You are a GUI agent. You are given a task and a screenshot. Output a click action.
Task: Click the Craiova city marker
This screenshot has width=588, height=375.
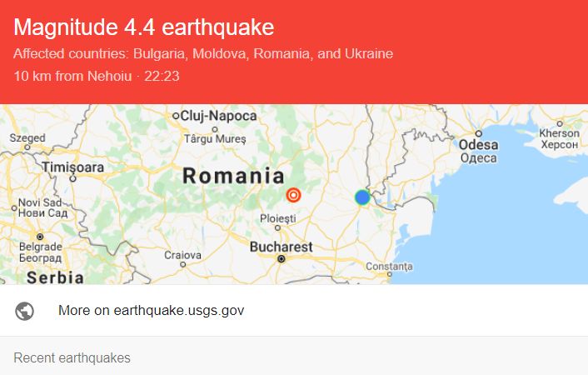(182, 264)
